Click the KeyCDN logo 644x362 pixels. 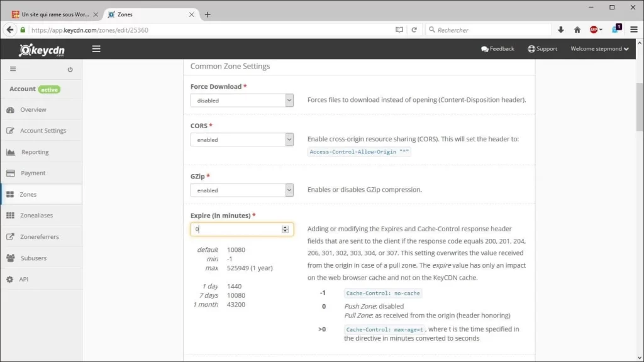point(42,50)
